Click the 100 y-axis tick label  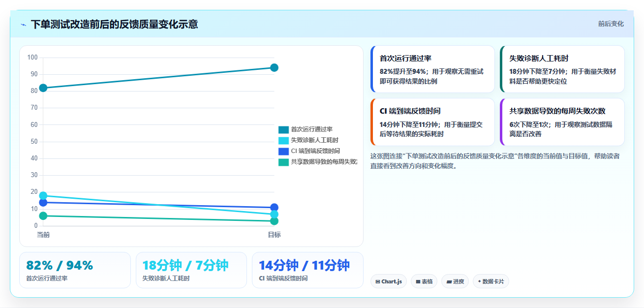[x=32, y=58]
